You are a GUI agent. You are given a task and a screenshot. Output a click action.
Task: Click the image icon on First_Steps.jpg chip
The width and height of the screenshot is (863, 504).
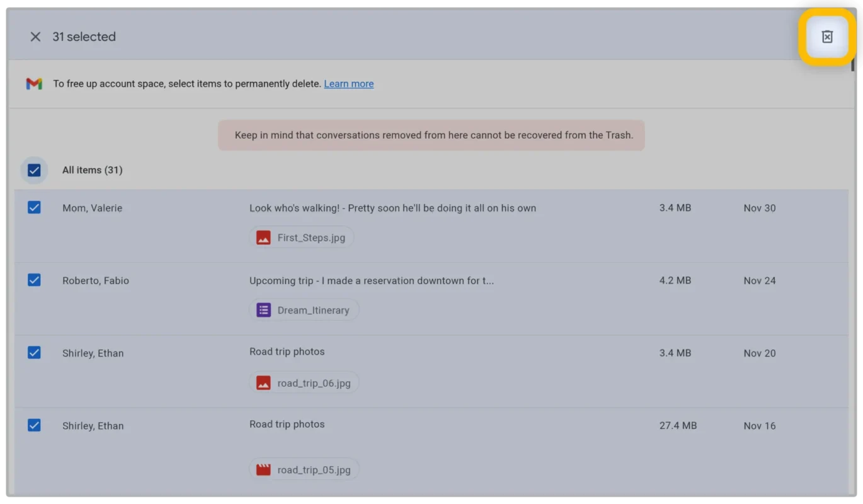click(x=265, y=238)
